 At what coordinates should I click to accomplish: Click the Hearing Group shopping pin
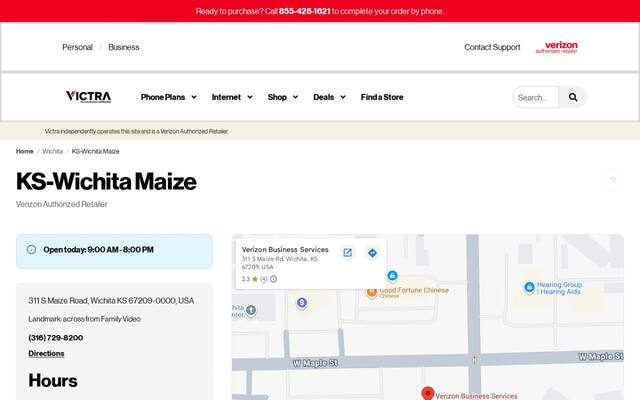(x=529, y=288)
